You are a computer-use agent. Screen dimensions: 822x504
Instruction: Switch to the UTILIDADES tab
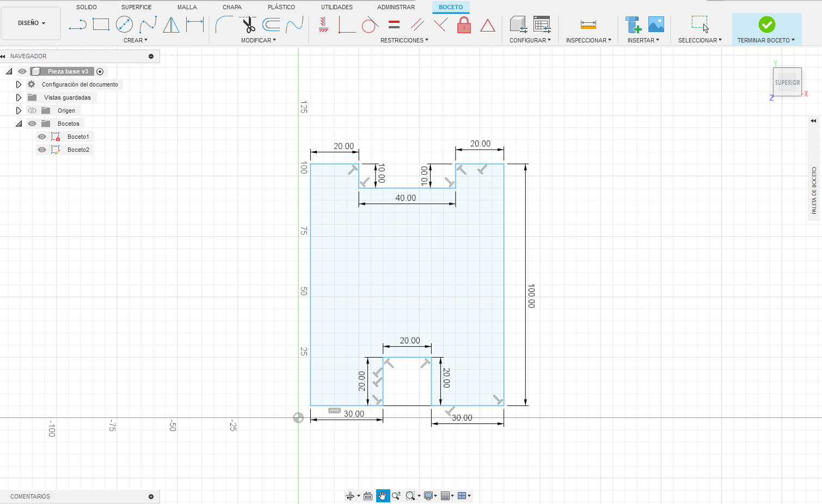337,7
